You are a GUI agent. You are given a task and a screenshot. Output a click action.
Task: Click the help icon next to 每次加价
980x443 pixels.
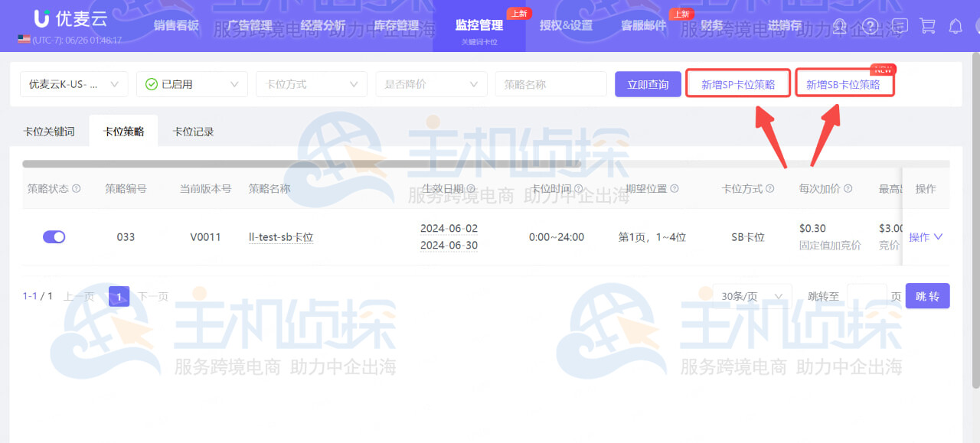[x=848, y=189]
